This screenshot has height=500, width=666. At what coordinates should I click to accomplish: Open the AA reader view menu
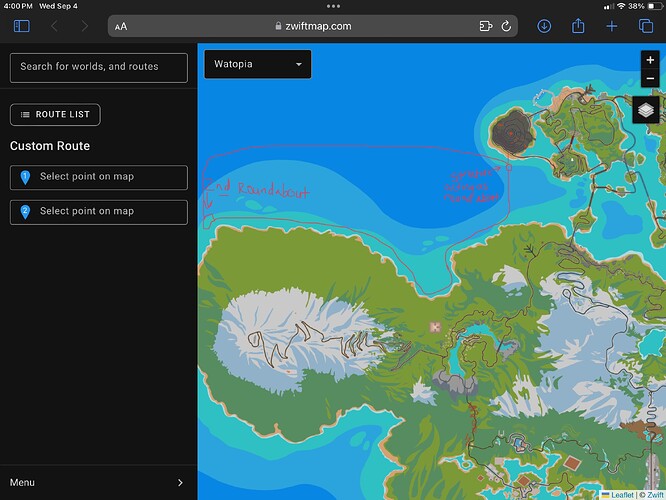[121, 26]
